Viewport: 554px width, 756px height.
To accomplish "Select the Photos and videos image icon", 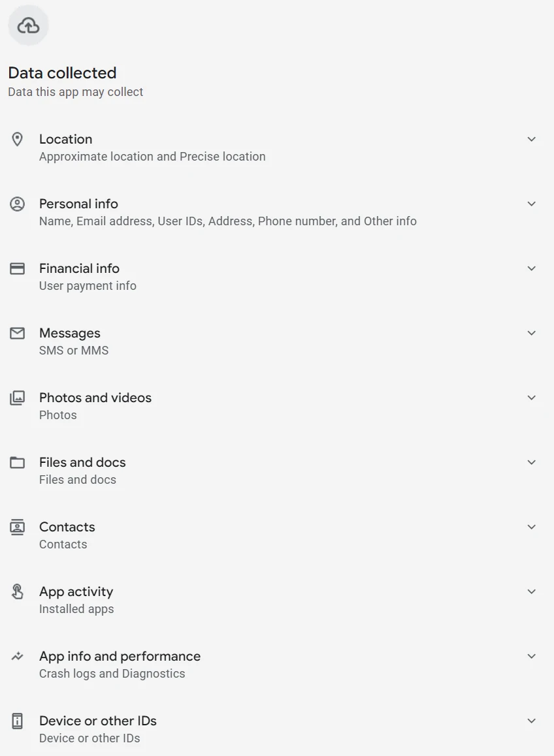I will (17, 398).
